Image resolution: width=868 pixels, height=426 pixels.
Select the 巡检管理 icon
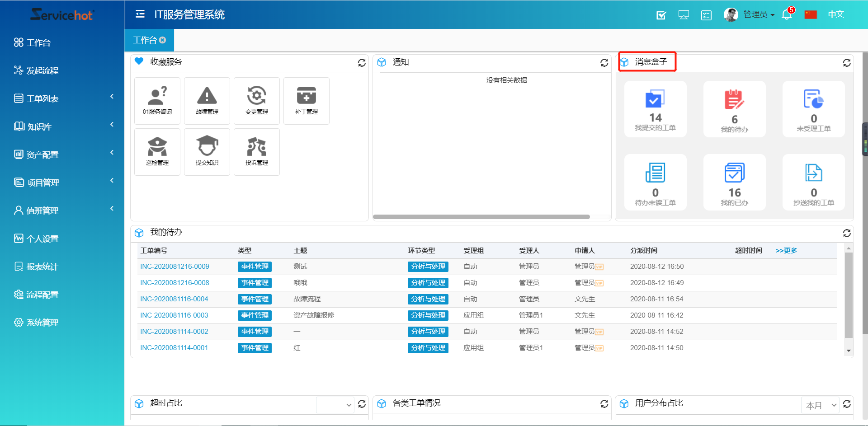(x=157, y=152)
